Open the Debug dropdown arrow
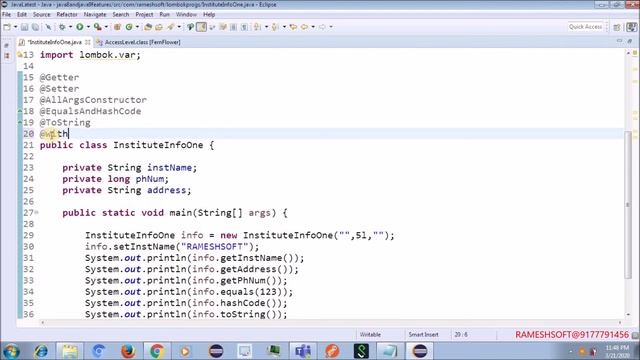640x360 pixels. pos(70,27)
